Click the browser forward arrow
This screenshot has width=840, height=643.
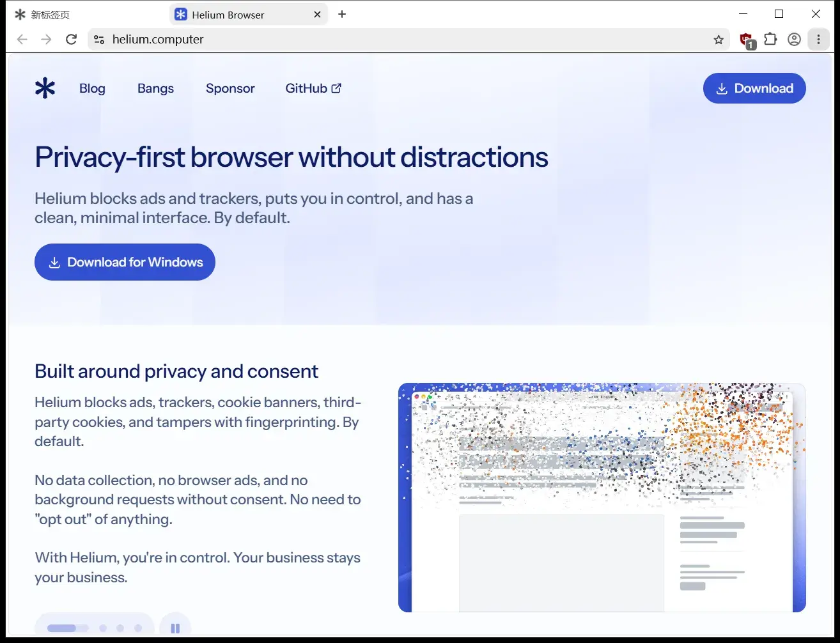[x=46, y=40]
